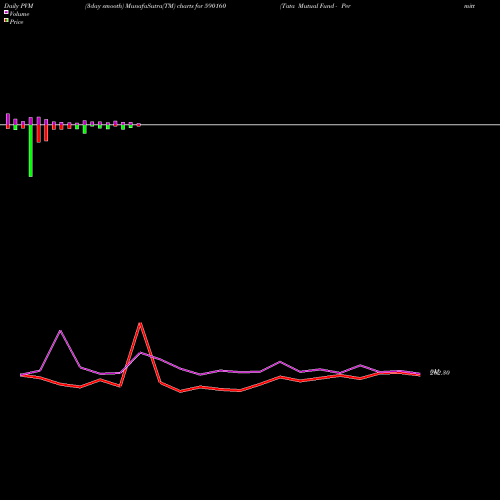Click the 'Daily PVM' title text
Screen dimensions: 500x500
tap(19, 6)
